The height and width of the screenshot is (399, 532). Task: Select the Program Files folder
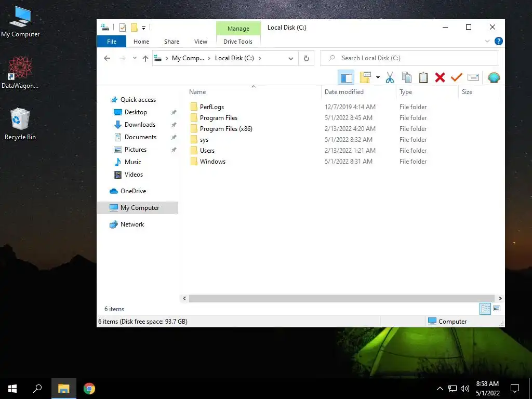click(219, 118)
